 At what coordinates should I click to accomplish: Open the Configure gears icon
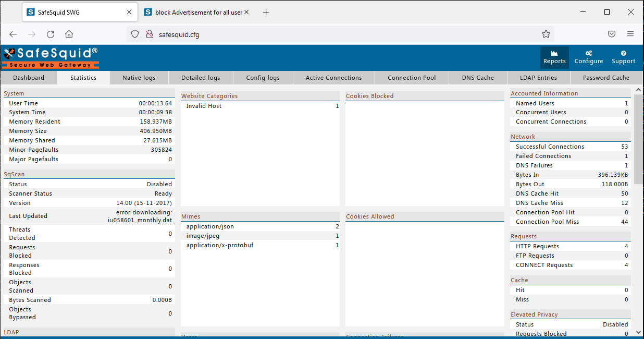click(589, 57)
